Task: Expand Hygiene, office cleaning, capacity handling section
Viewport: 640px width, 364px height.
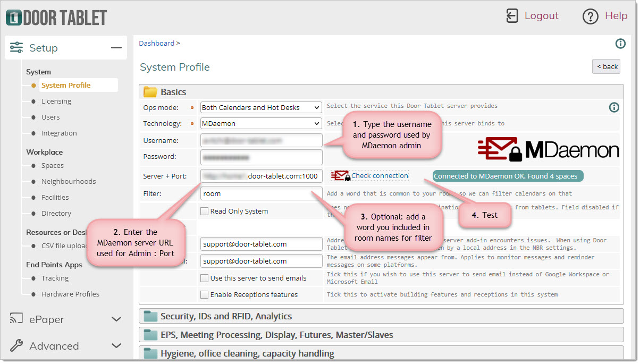Action: coord(381,353)
